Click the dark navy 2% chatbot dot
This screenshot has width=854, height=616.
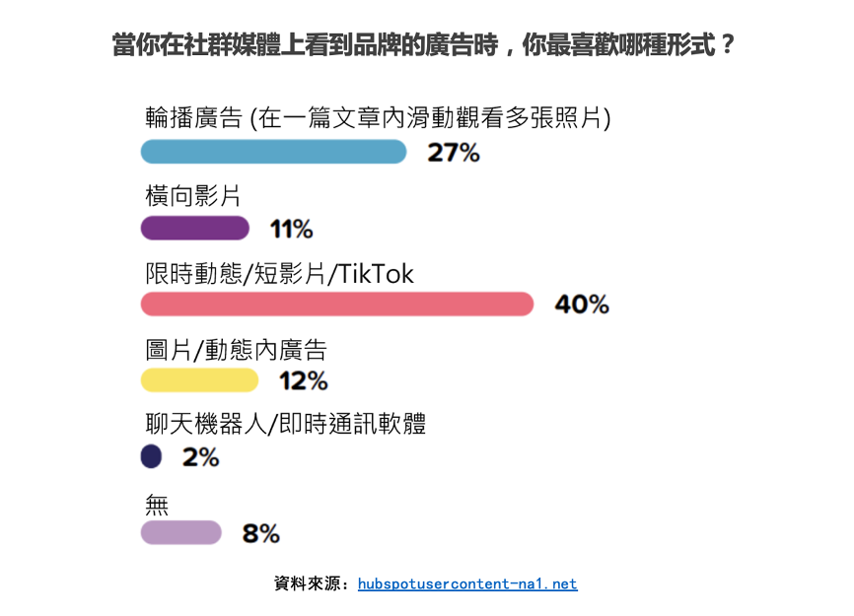tap(152, 456)
